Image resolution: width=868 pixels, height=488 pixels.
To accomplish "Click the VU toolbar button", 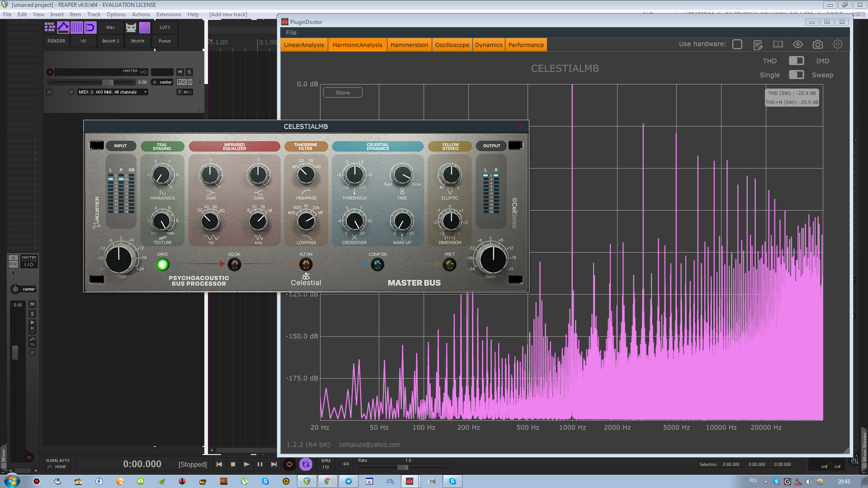I will pyautogui.click(x=83, y=41).
